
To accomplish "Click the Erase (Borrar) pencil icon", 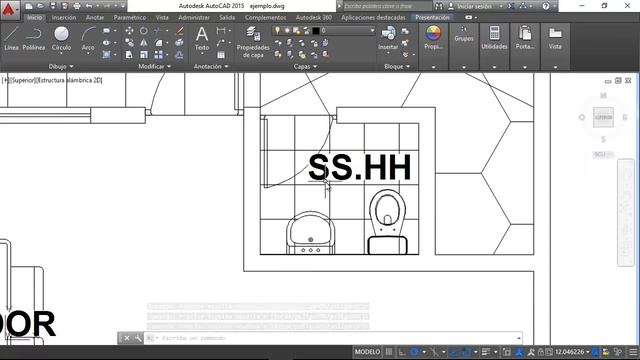I will (x=180, y=31).
